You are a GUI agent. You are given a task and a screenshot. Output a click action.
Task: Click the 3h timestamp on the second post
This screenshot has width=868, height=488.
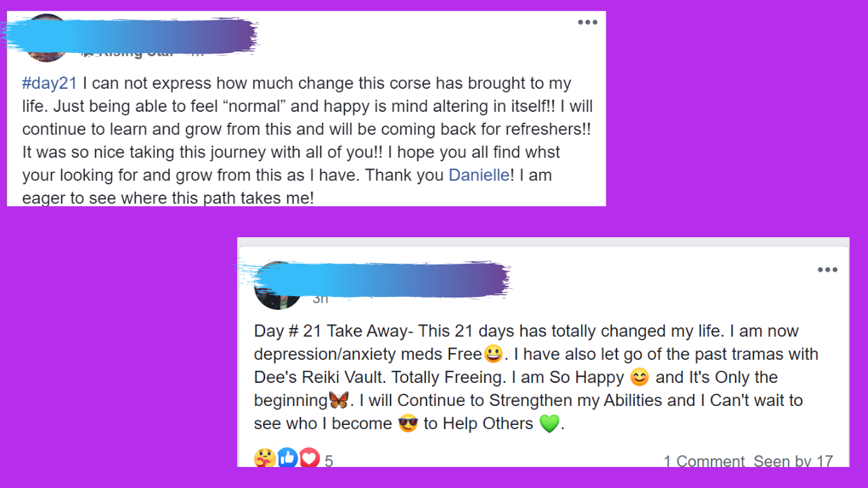pos(320,298)
